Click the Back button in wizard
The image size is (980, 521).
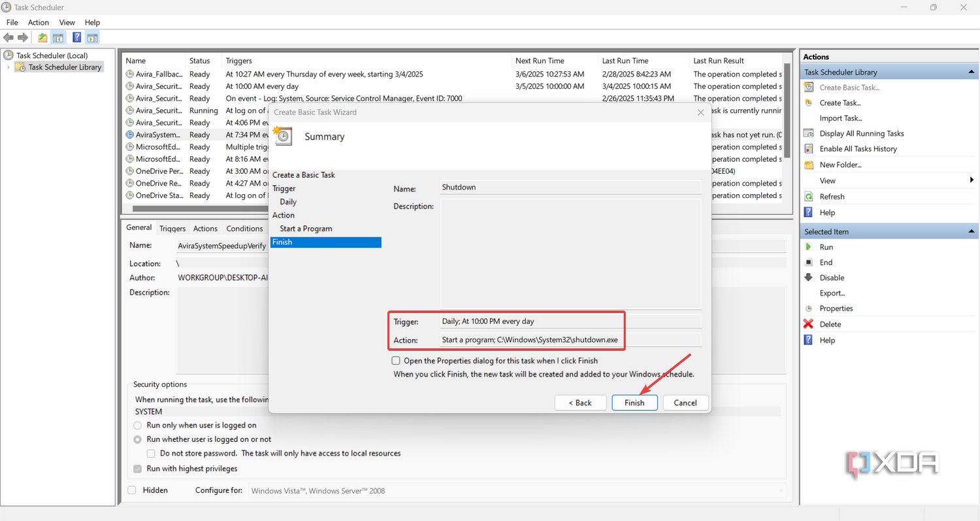pyautogui.click(x=580, y=403)
